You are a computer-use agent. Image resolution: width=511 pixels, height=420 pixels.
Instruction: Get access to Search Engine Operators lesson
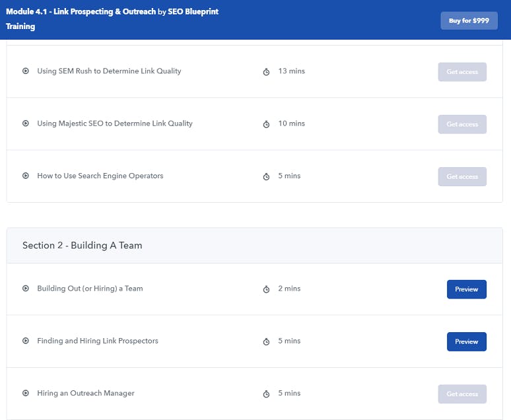click(x=462, y=177)
